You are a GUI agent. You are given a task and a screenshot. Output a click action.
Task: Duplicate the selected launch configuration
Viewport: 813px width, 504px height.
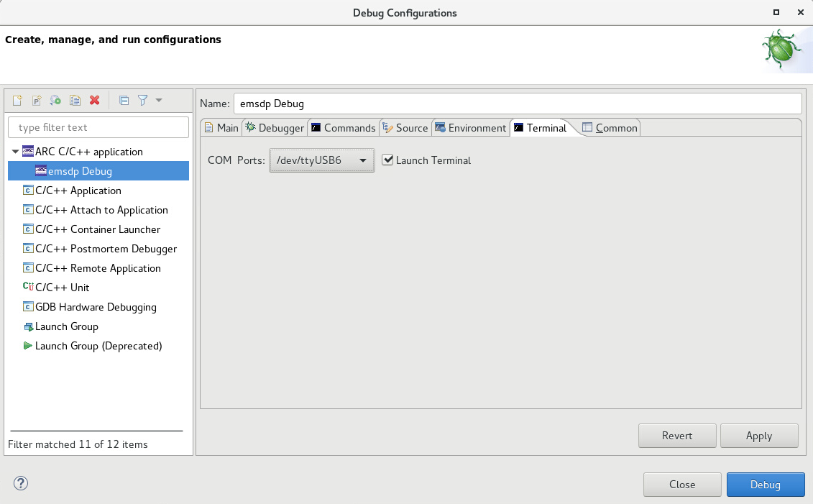[75, 100]
